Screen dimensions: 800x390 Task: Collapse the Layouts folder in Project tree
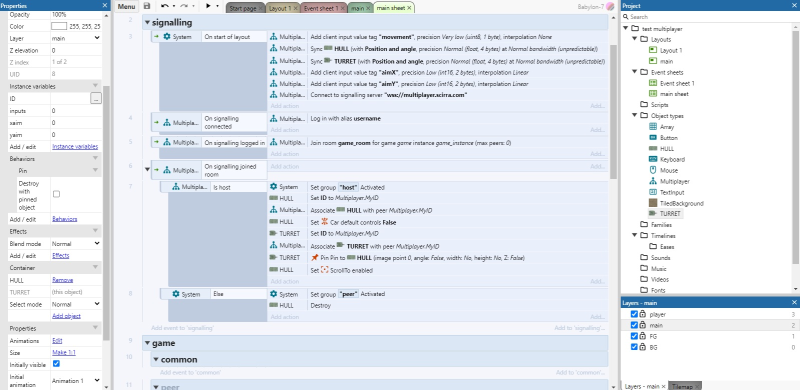635,39
